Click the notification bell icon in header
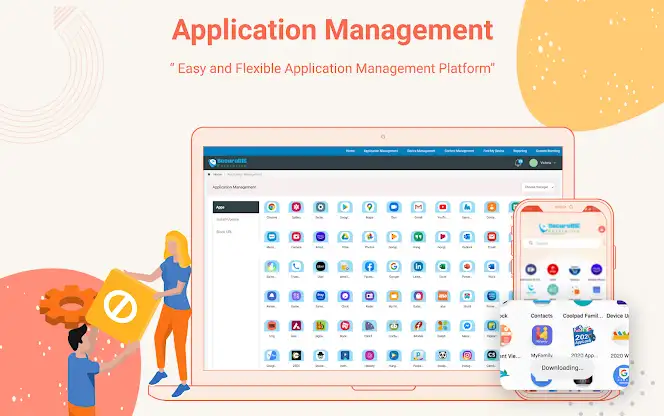Viewport: 664px width, 416px height. tap(518, 163)
